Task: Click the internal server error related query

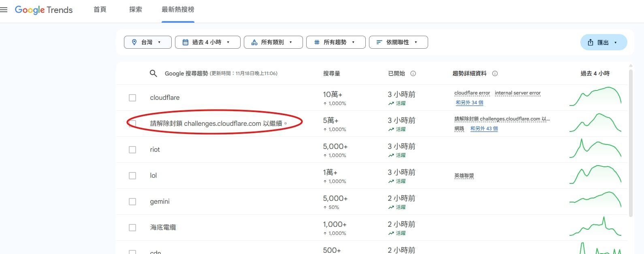Action: [518, 93]
